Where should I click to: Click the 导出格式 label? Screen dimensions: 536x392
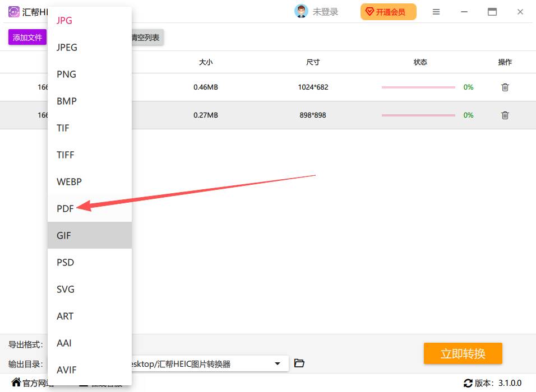[x=26, y=344]
